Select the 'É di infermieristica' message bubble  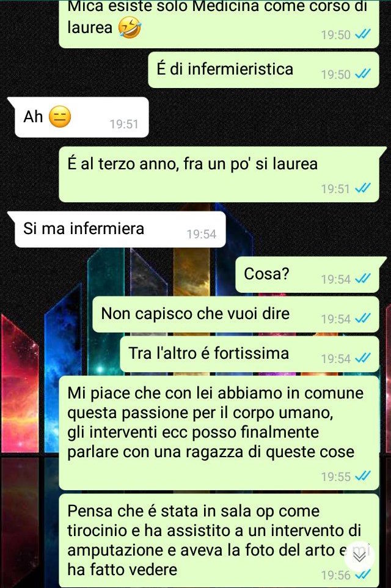(x=263, y=70)
